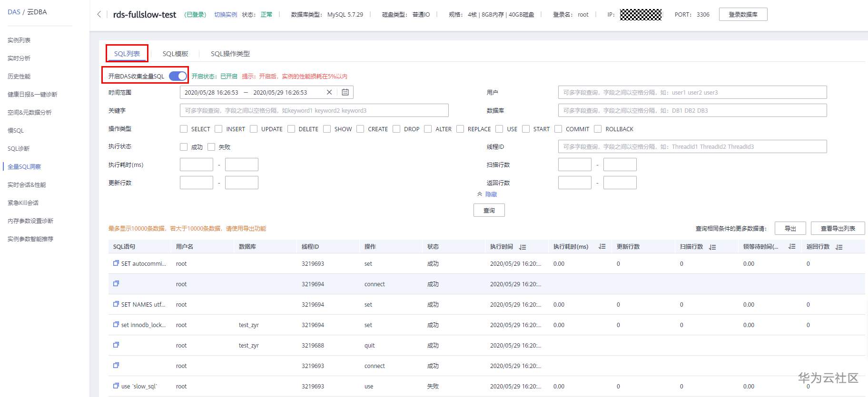Image resolution: width=868 pixels, height=397 pixels.
Task: Select 全量SQL洞察 in the sidebar
Action: [x=24, y=167]
